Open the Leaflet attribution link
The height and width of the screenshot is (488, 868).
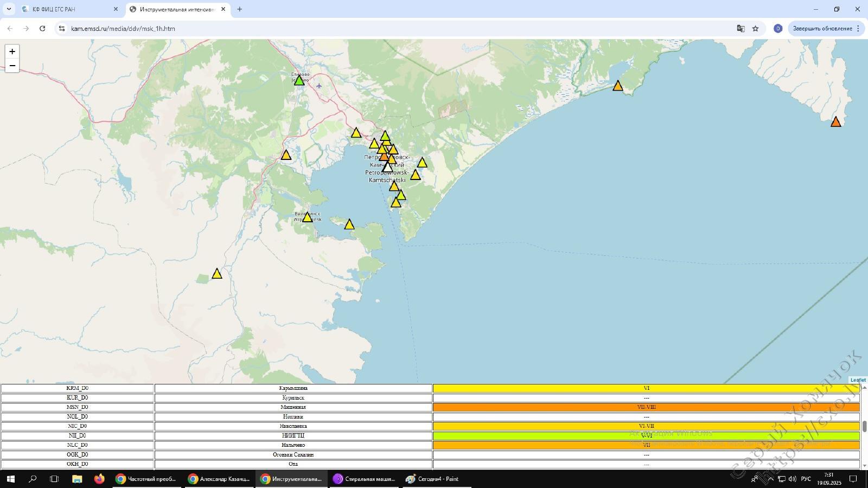(x=858, y=380)
